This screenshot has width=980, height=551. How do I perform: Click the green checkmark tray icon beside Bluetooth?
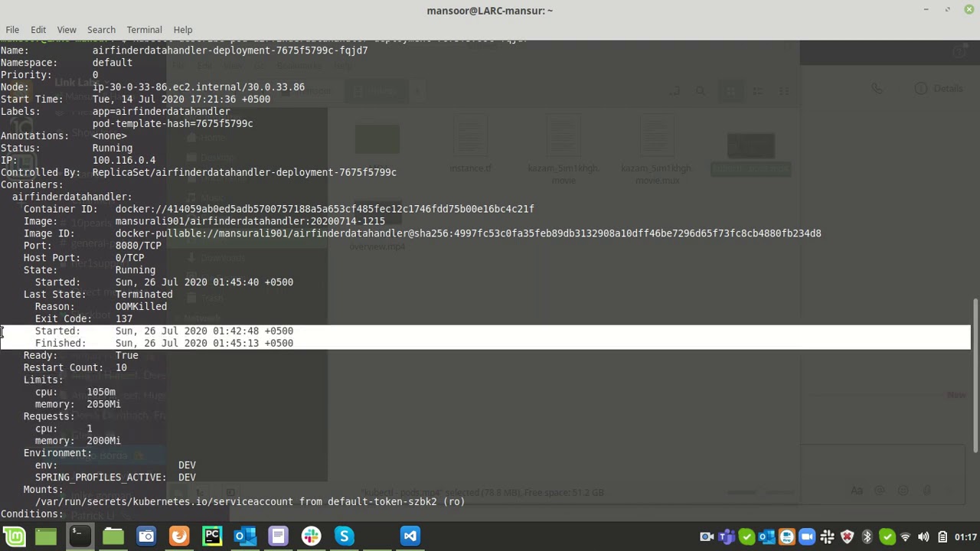[x=887, y=536]
